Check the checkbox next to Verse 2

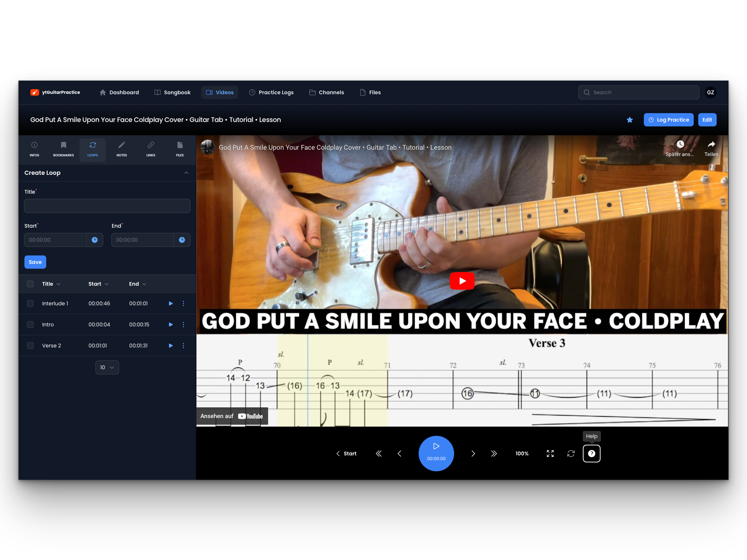point(30,345)
